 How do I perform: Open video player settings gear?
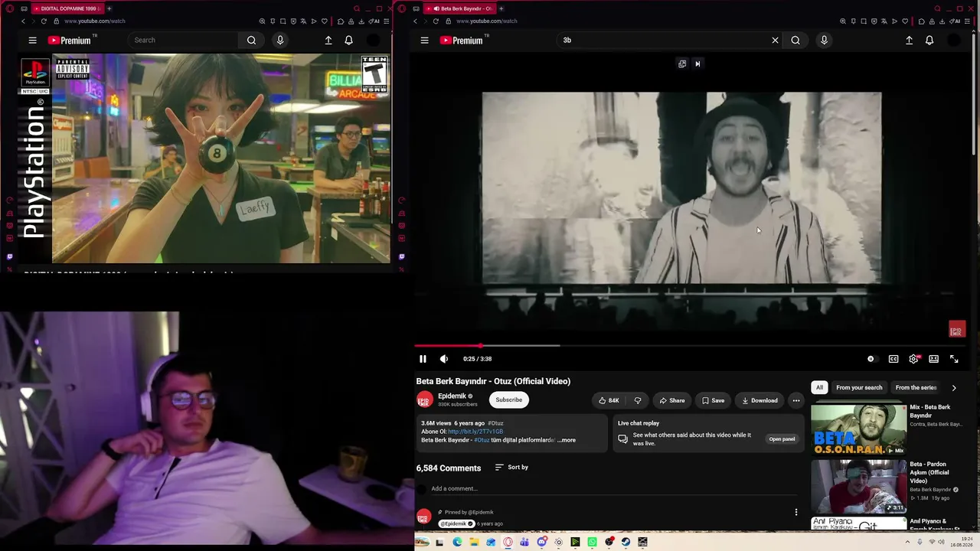click(x=913, y=359)
